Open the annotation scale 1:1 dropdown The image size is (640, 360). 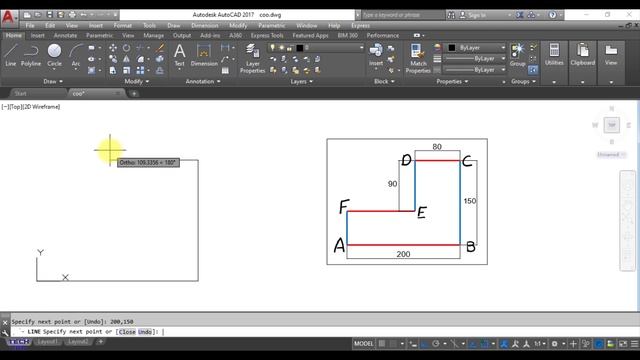pos(540,344)
